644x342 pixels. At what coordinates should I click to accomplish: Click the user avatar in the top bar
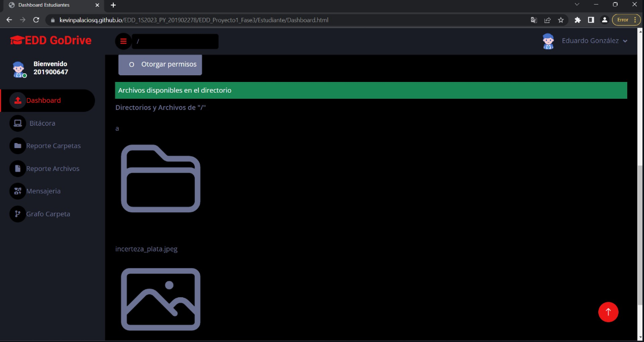tap(548, 41)
